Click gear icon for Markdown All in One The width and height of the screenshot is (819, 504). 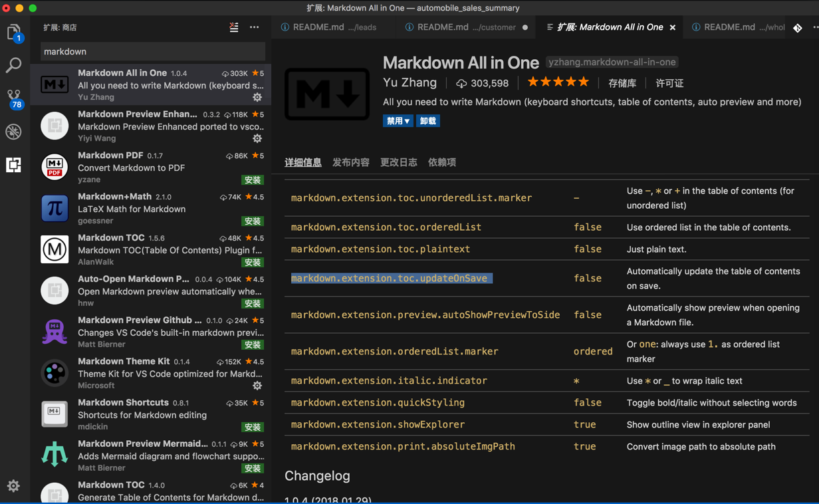tap(257, 97)
